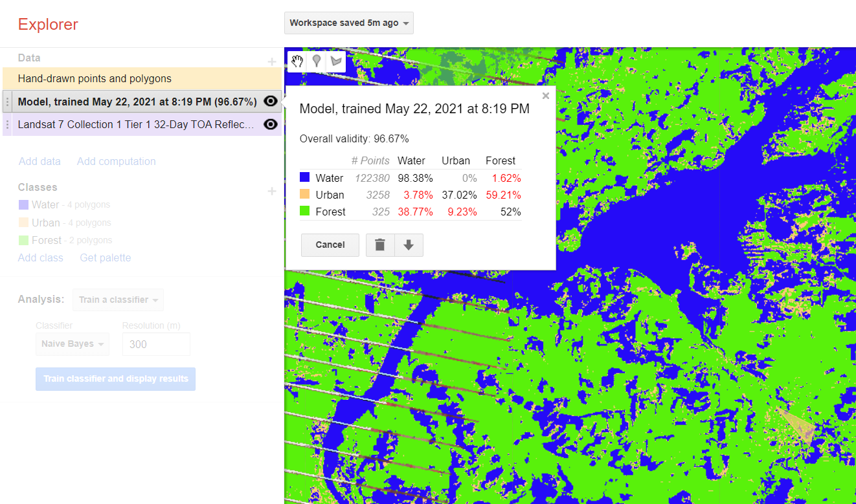
Task: Open the Naive Bayes classifier dropdown
Action: 72,344
